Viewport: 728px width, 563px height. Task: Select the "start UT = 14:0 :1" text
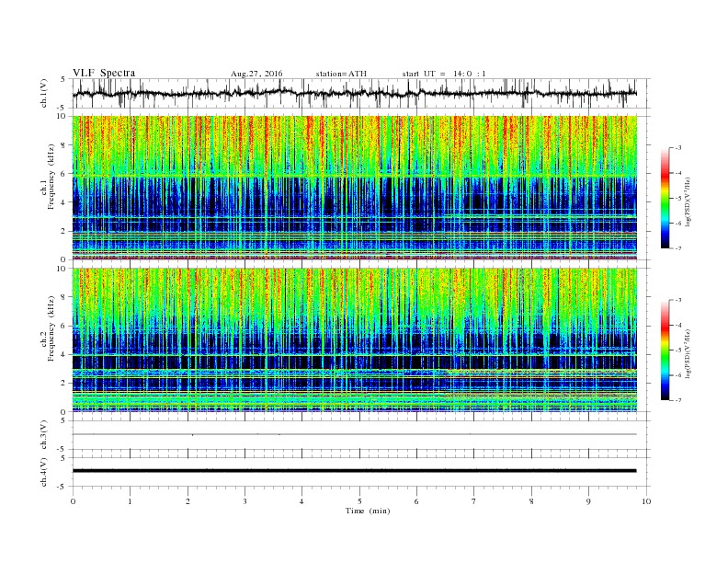(444, 74)
